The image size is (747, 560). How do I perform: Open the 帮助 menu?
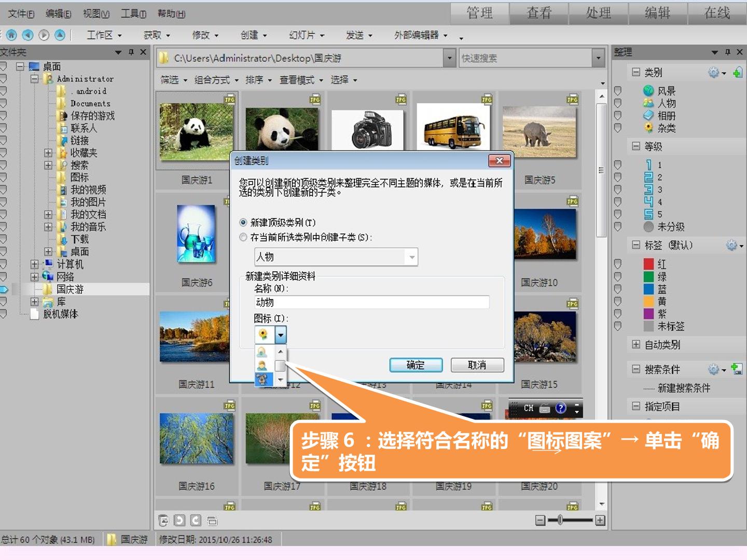tap(171, 13)
